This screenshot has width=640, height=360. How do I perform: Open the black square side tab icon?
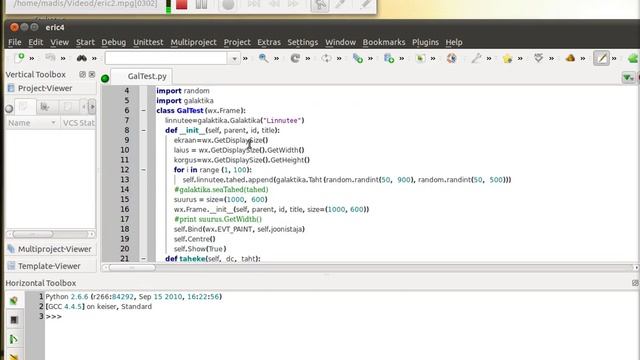14,320
